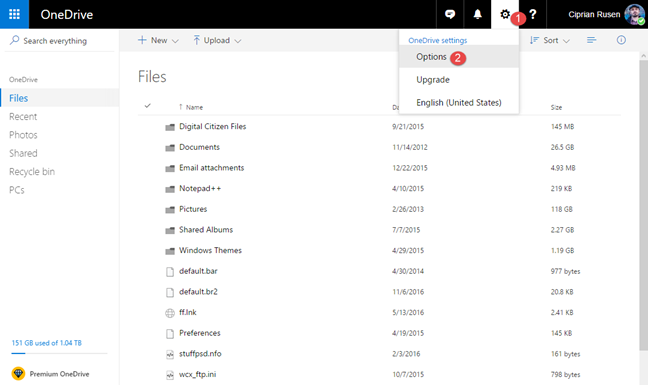Click Ciprian Rusen profile picture
This screenshot has width=648, height=385.
click(x=634, y=14)
